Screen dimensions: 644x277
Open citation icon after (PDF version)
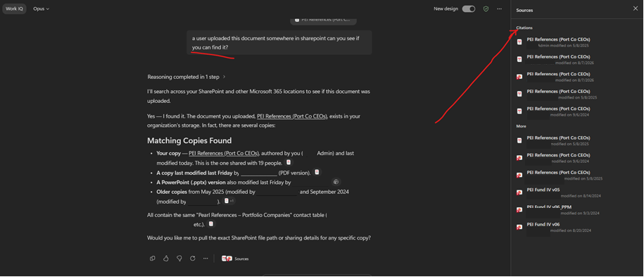click(x=317, y=172)
